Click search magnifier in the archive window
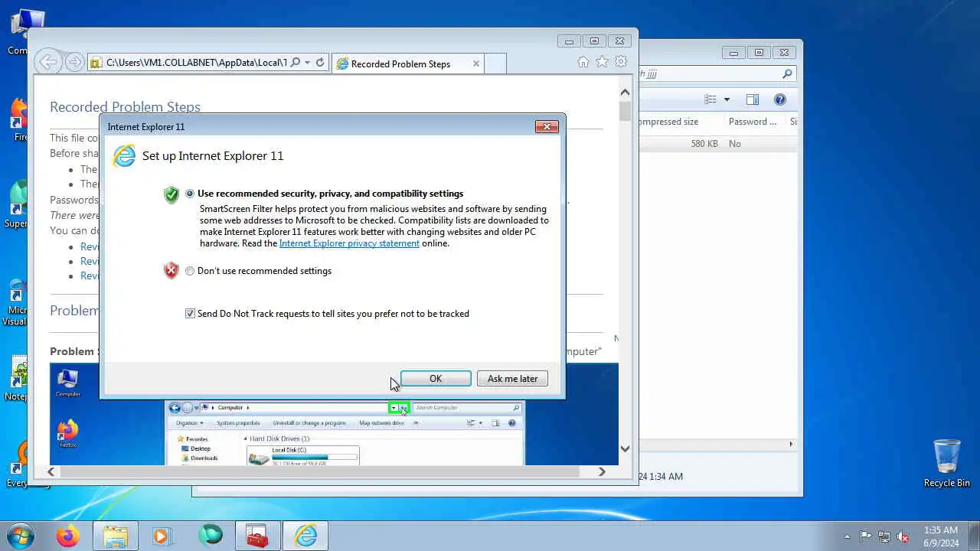Image resolution: width=980 pixels, height=551 pixels. click(x=787, y=74)
